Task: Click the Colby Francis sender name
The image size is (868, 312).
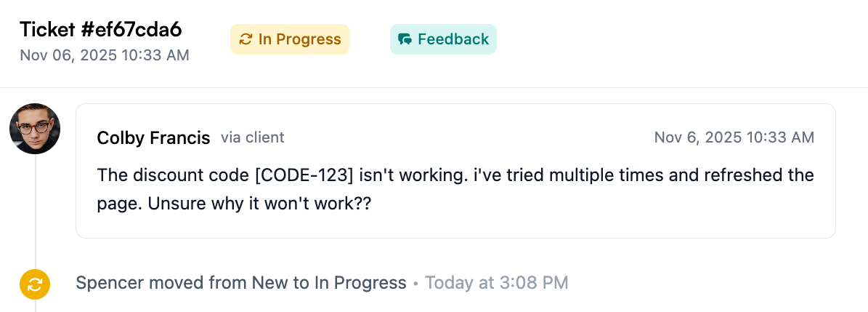Action: pos(153,137)
